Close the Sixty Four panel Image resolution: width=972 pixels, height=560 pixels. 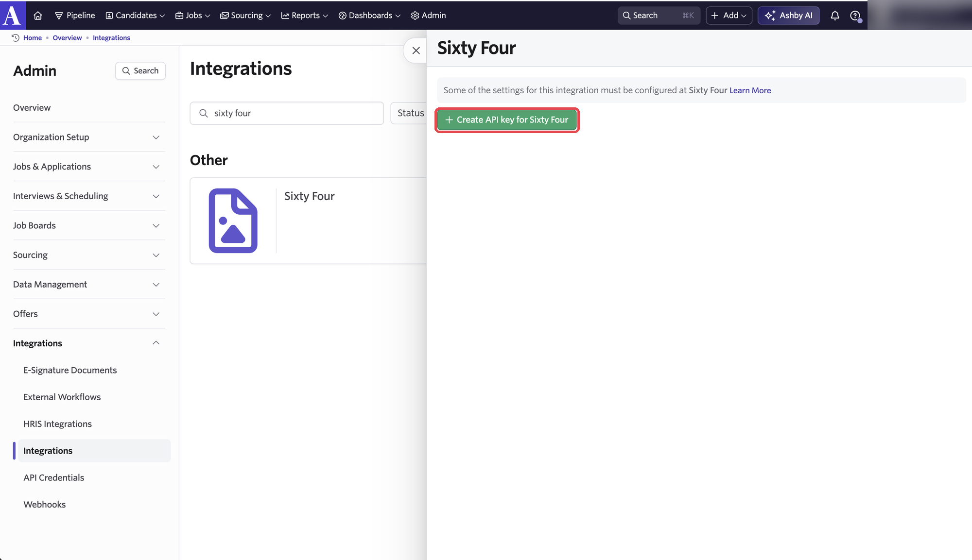pos(416,51)
